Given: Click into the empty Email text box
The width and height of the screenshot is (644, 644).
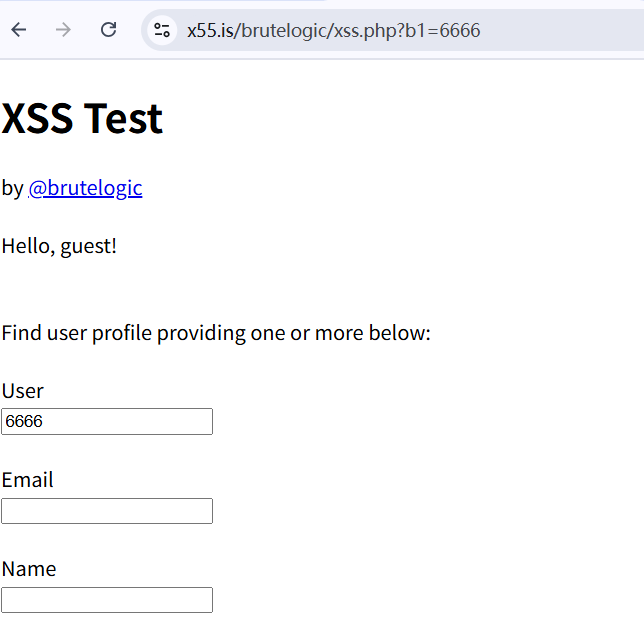Looking at the screenshot, I should [x=107, y=511].
